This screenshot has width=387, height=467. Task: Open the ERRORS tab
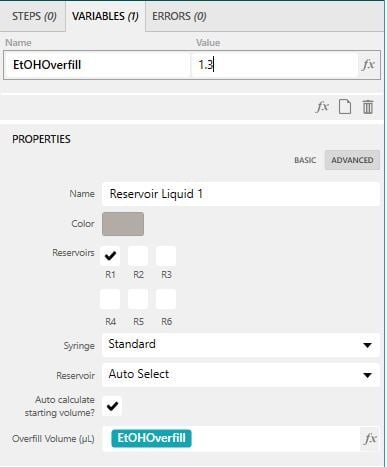(179, 16)
